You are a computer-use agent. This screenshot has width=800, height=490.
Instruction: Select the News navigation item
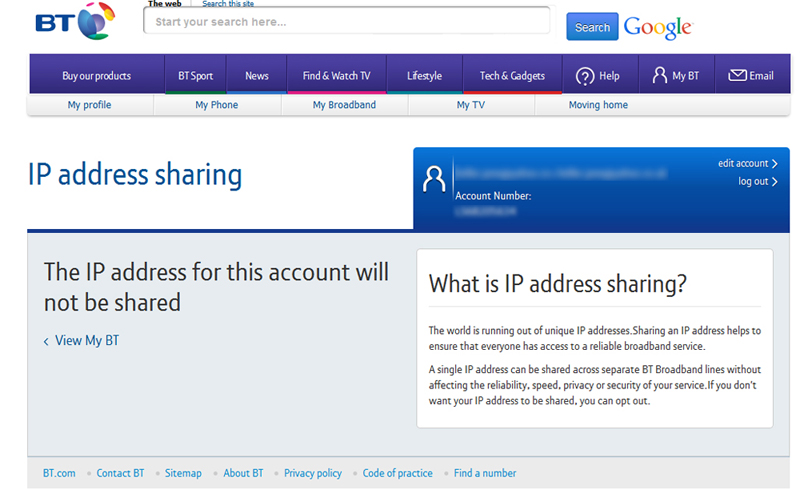coord(257,76)
